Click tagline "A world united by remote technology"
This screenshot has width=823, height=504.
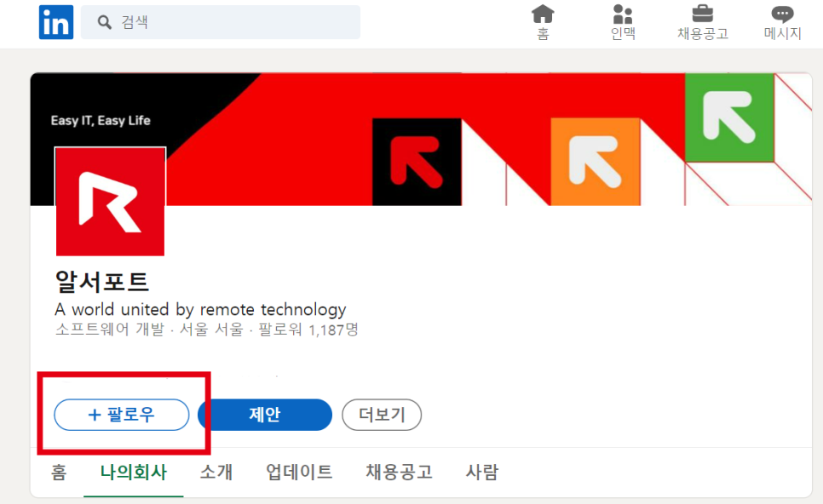pos(200,309)
